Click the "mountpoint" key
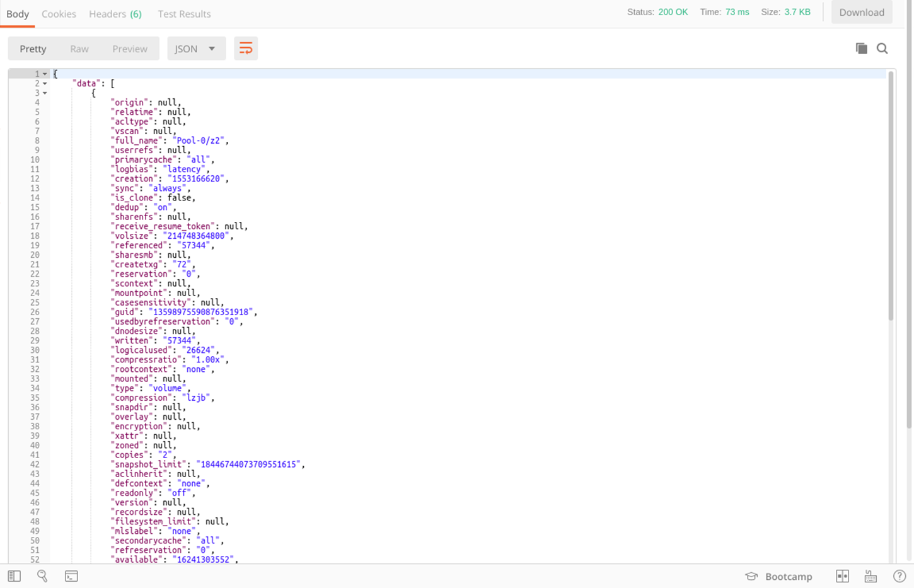 pyautogui.click(x=139, y=293)
